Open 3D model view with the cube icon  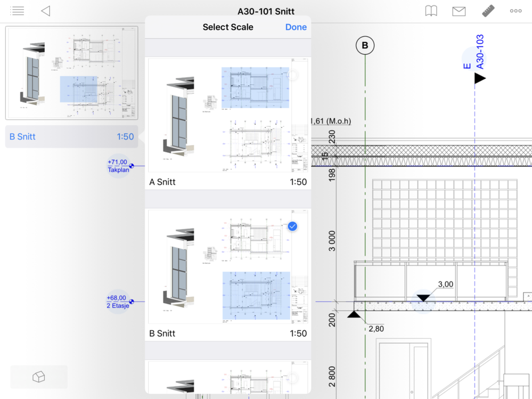(x=38, y=377)
